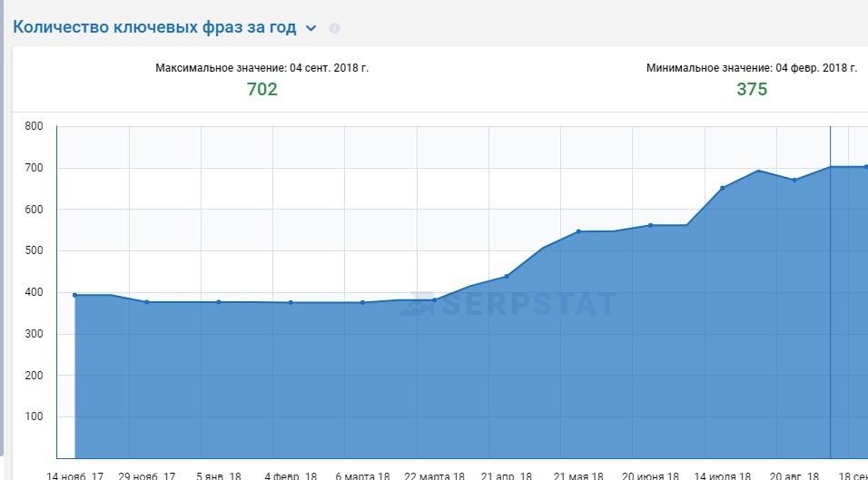Expand the chevron next to 'Количество ключевых фраз за год'
Viewport: 868px width, 480px height.
(x=311, y=28)
